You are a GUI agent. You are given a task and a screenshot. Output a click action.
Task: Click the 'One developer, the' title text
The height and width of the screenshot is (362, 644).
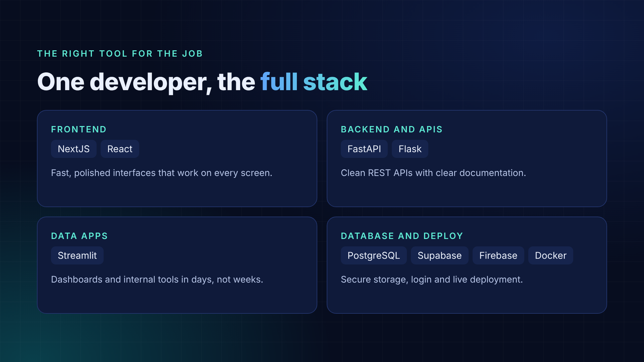click(x=146, y=82)
